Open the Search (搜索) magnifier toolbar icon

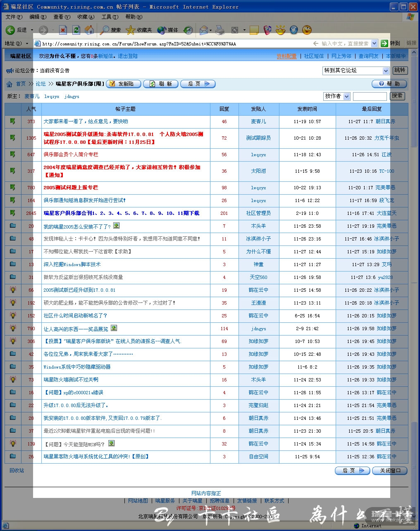(x=105, y=30)
